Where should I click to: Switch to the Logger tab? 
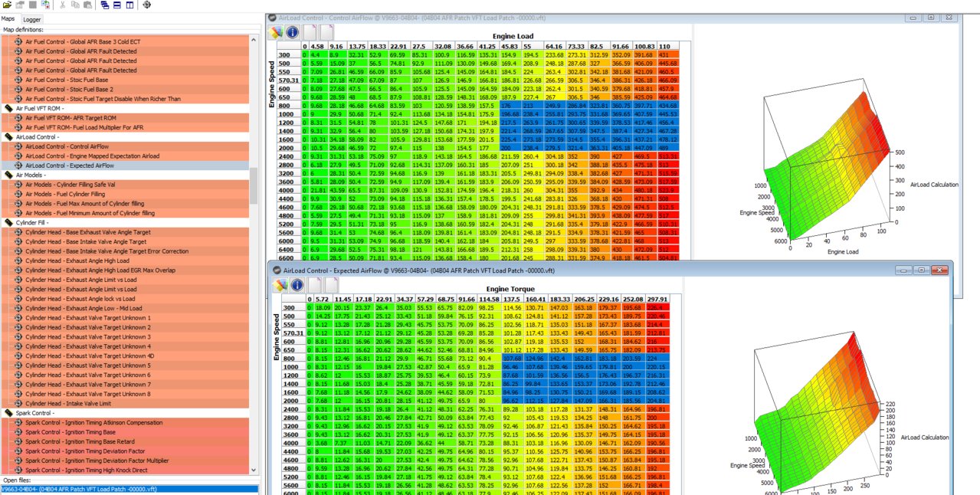pos(32,19)
